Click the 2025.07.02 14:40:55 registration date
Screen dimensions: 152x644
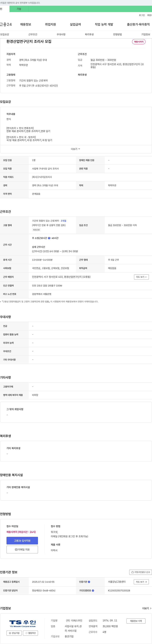[x=43, y=582]
